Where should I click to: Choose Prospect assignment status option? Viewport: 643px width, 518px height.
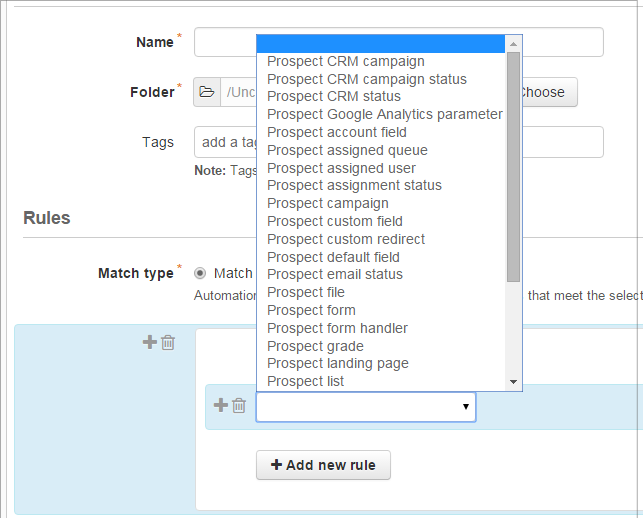coord(381,185)
